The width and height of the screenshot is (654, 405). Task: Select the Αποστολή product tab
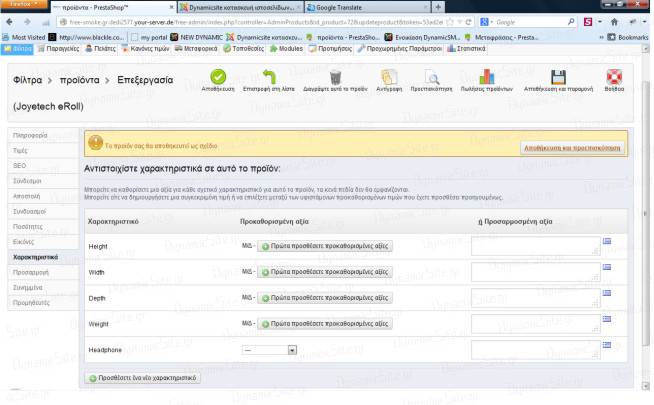click(x=43, y=196)
